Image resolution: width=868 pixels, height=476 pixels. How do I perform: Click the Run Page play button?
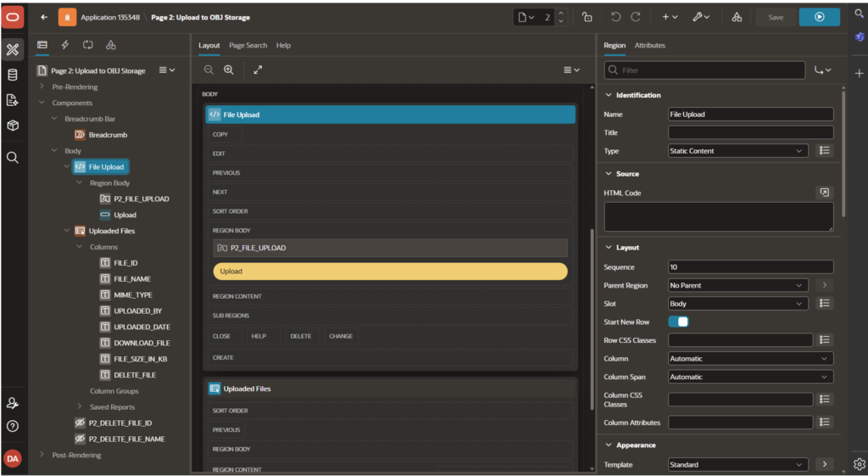coord(820,17)
